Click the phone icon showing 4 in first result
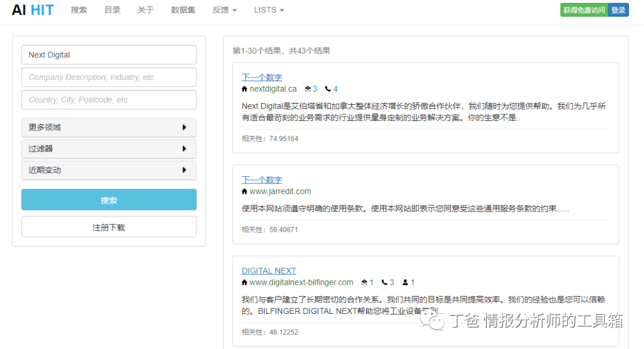 pyautogui.click(x=327, y=88)
